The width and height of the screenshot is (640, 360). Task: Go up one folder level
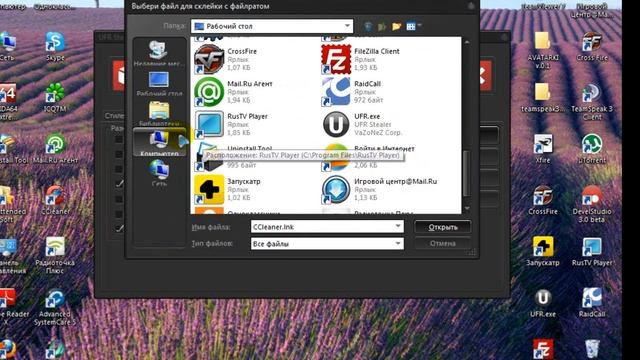pos(382,26)
